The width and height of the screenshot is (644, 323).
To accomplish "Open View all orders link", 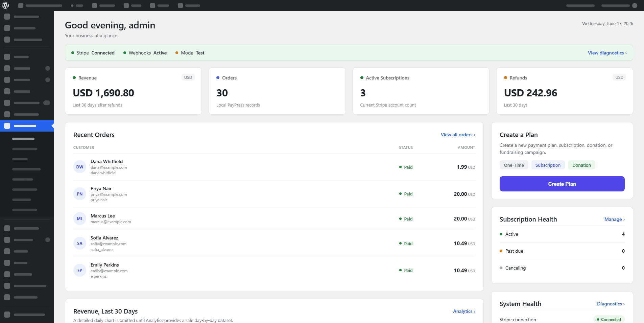I will click(x=458, y=135).
